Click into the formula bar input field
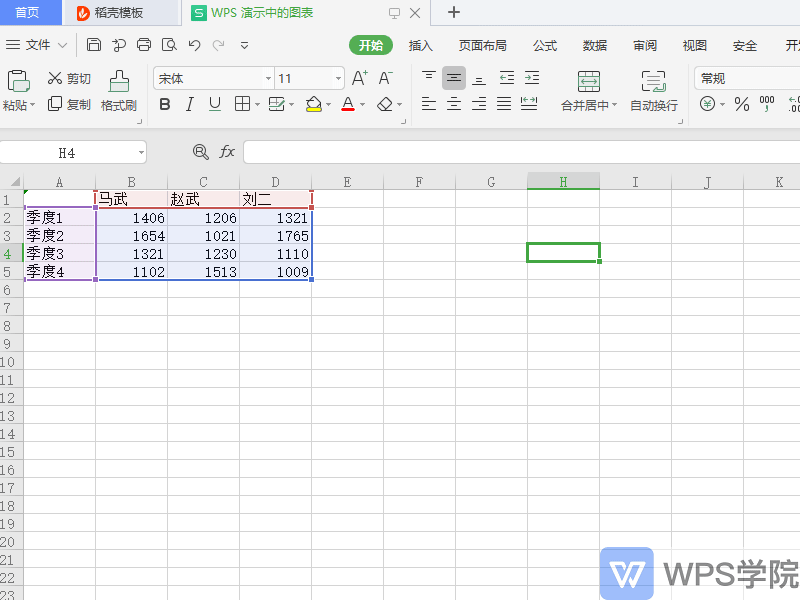This screenshot has width=800, height=600. coord(521,152)
